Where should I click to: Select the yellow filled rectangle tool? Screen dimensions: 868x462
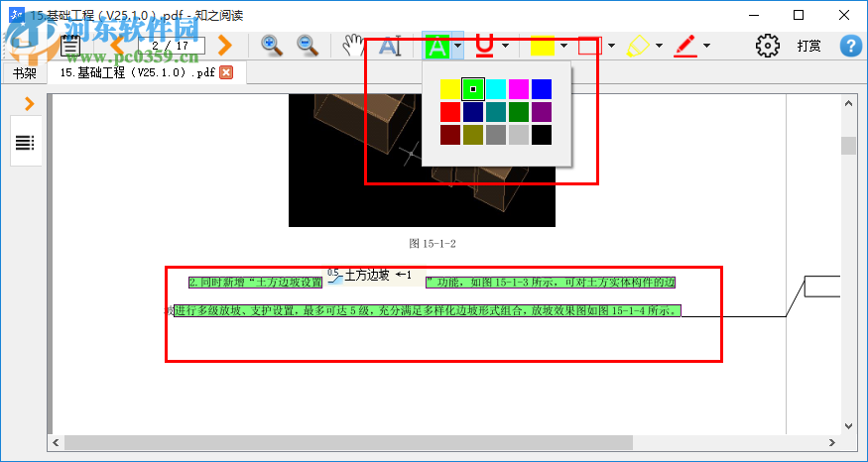[x=543, y=46]
